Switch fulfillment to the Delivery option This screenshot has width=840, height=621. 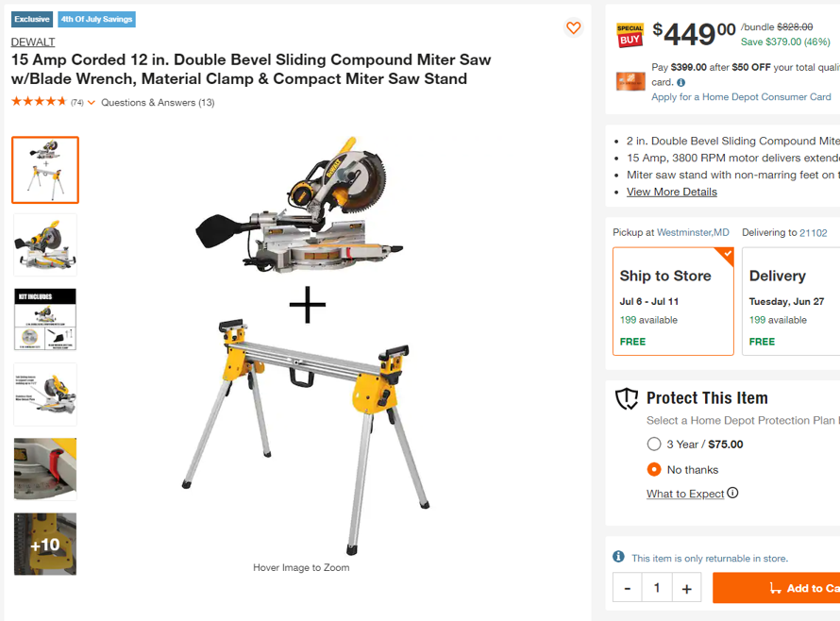[793, 300]
